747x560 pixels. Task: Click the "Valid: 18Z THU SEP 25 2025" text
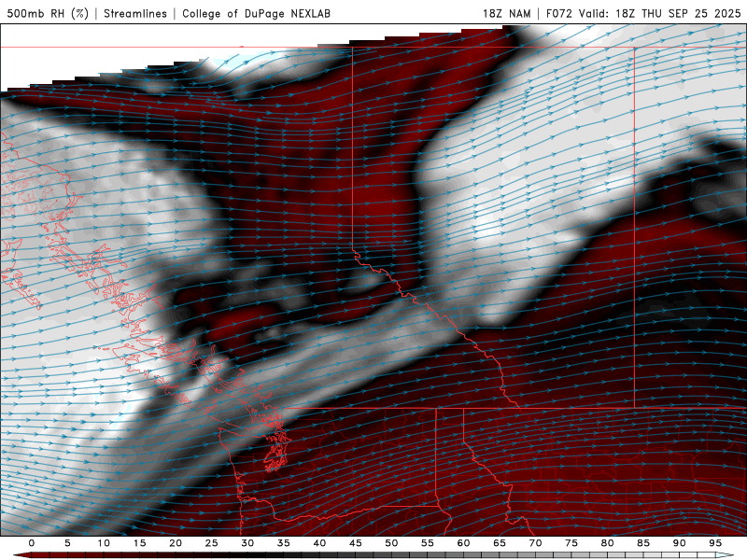pos(660,13)
